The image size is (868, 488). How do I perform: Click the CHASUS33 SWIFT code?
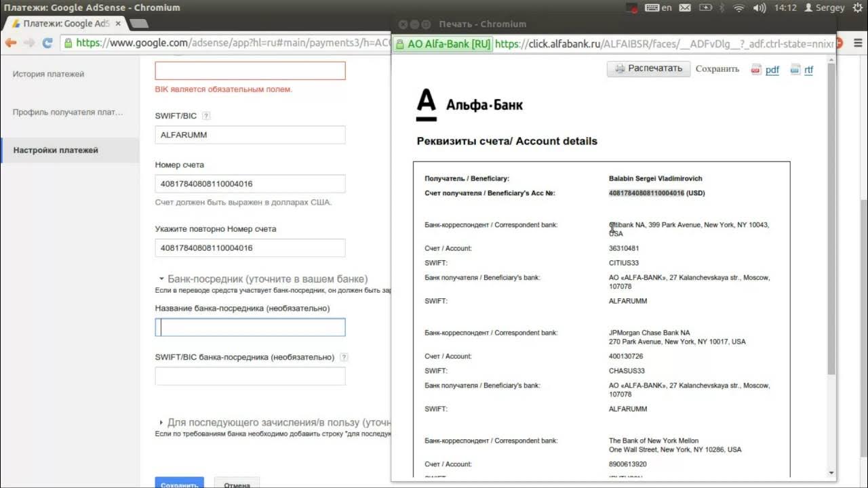tap(627, 371)
